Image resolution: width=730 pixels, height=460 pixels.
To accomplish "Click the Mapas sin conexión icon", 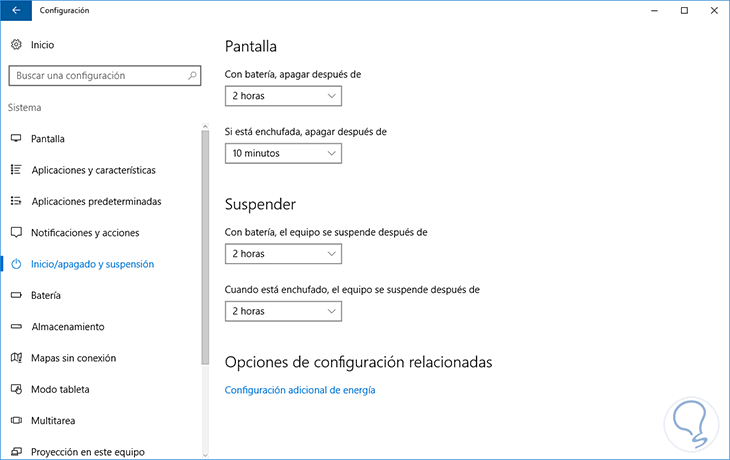I will click(16, 358).
